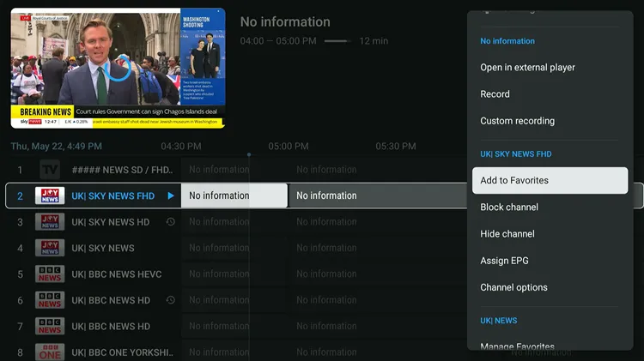Screen dimensions: 644x361
Task: Click the 05:00 PM program cell for channel 5
Action: click(378, 274)
